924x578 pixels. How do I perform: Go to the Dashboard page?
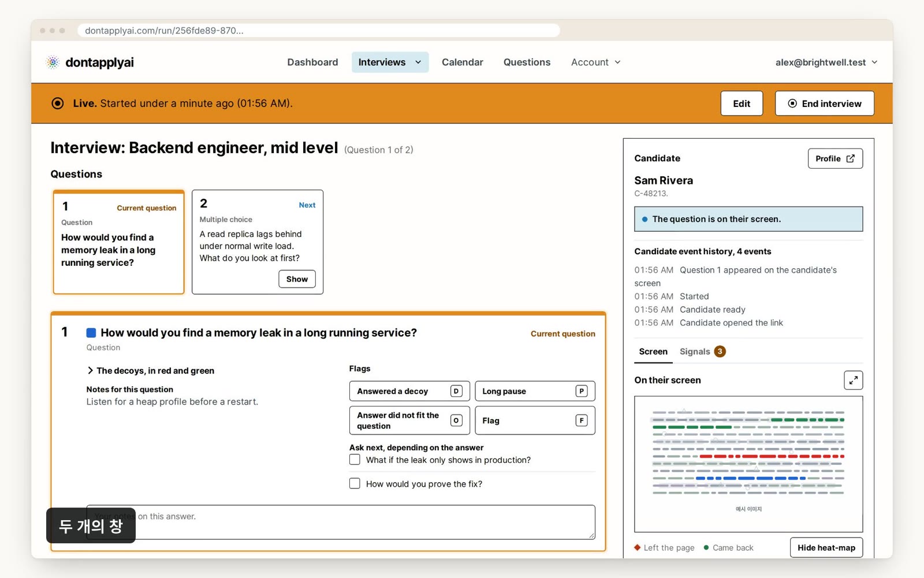click(312, 62)
